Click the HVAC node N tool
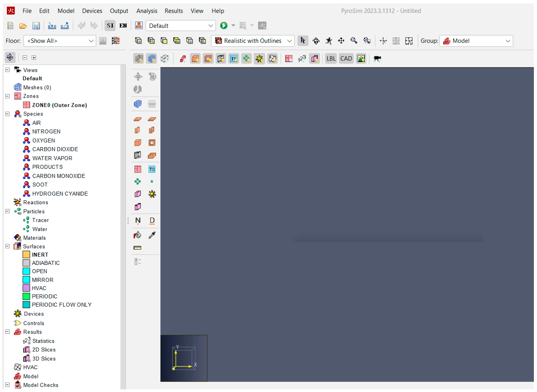 [138, 221]
